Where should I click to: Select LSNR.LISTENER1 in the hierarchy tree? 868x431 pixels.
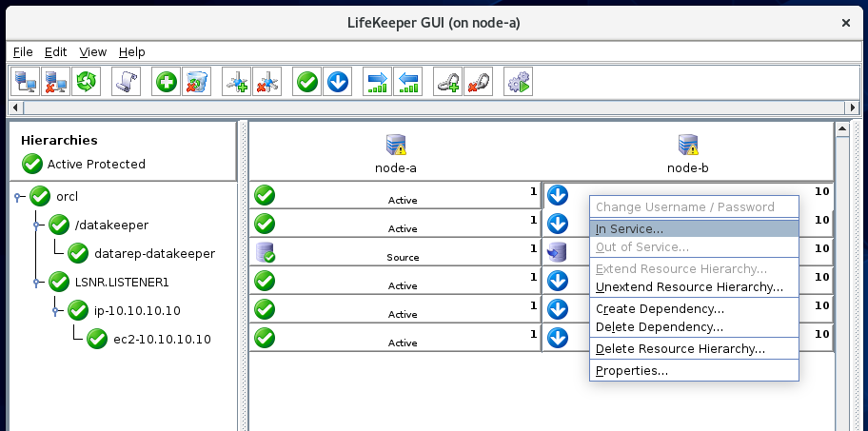click(122, 283)
